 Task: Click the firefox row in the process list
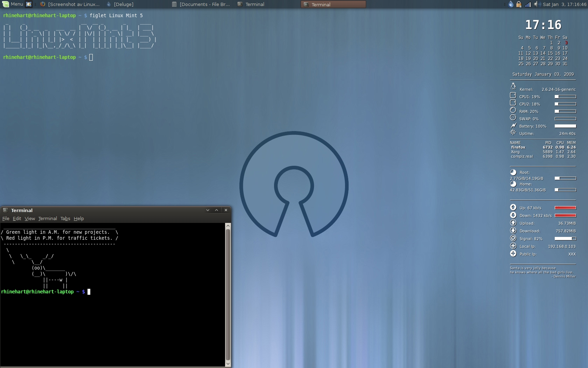543,147
